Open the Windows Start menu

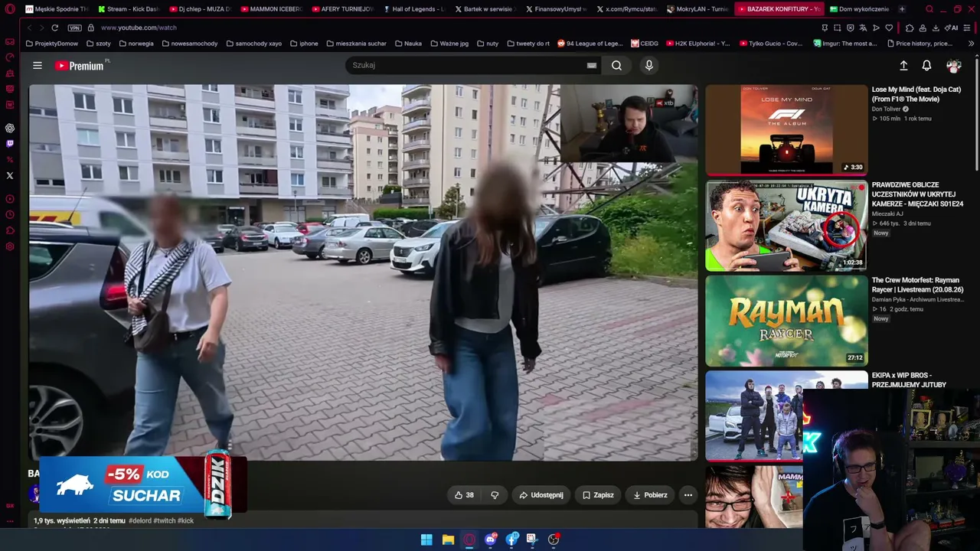click(x=426, y=540)
